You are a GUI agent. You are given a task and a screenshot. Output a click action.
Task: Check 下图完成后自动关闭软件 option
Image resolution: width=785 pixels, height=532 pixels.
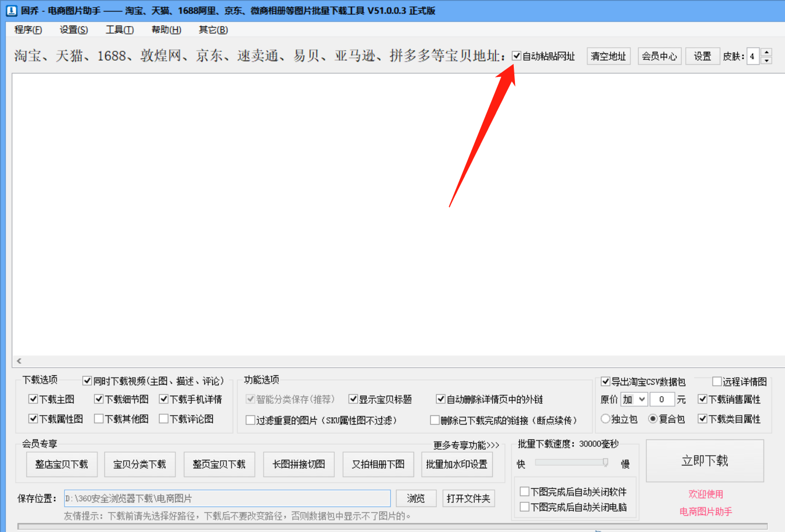(x=524, y=491)
